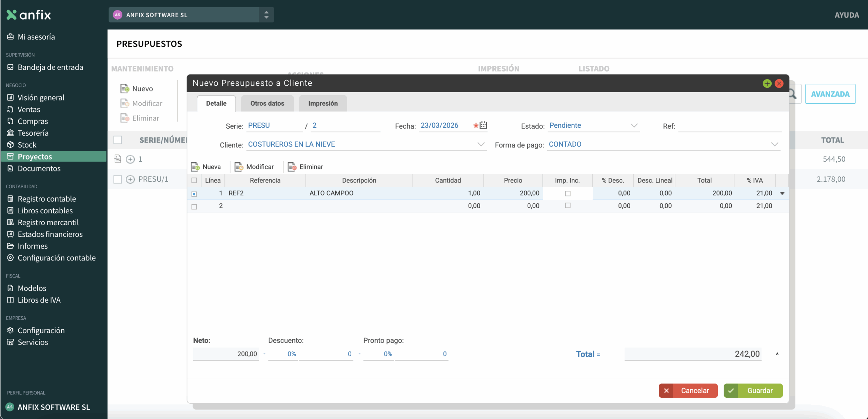
Task: Switch to the Otros datos tab
Action: pyautogui.click(x=267, y=103)
